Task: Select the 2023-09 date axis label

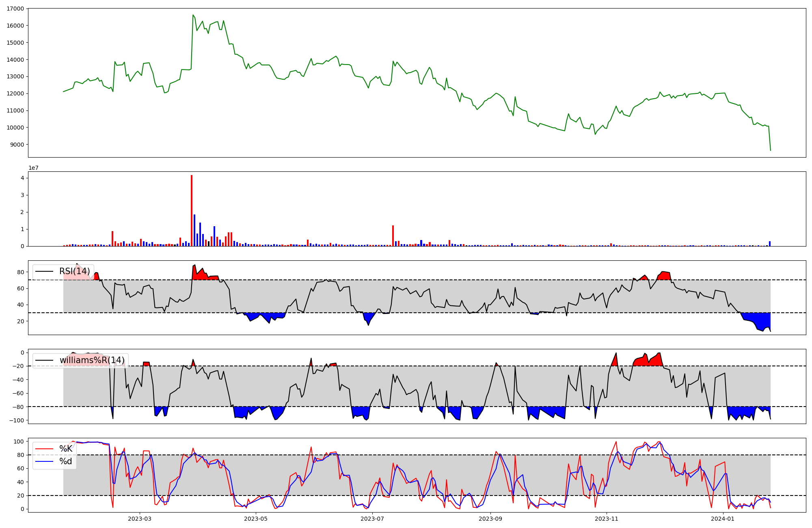Action: pos(490,519)
